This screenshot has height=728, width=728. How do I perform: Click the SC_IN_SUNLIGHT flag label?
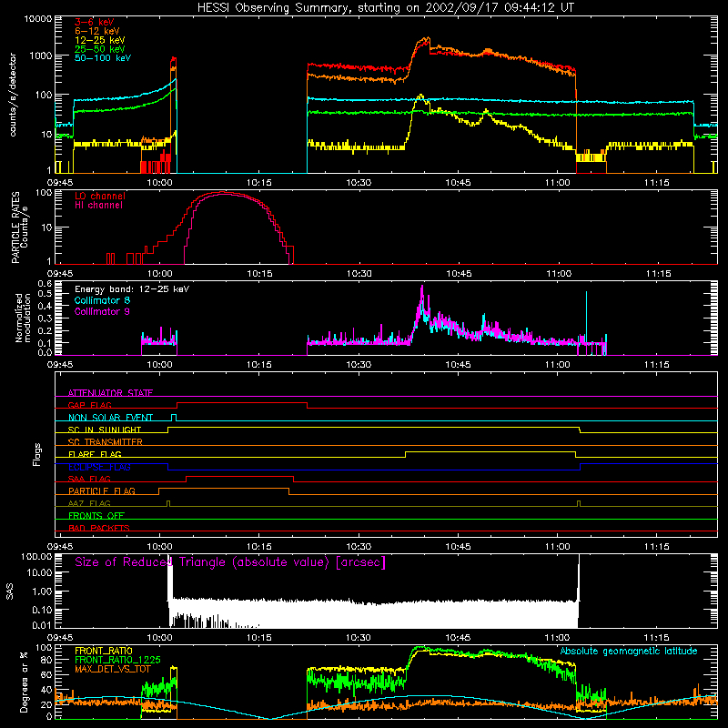(105, 430)
